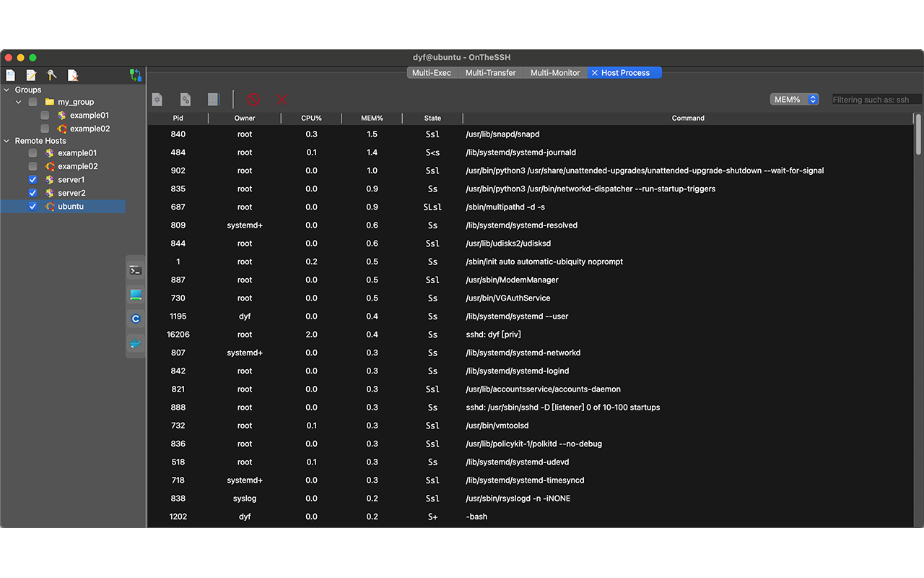The height and width of the screenshot is (578, 924).
Task: Click the C language icon in side panel
Action: click(x=136, y=319)
